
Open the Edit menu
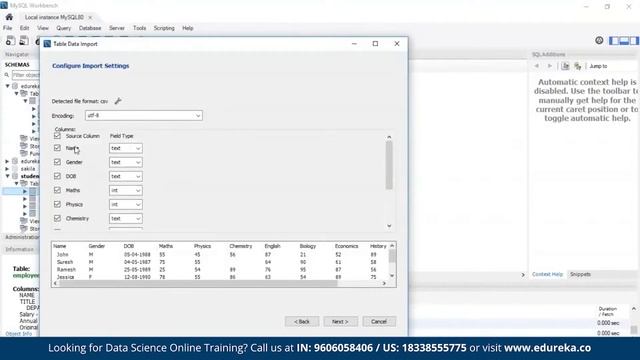pos(24,28)
